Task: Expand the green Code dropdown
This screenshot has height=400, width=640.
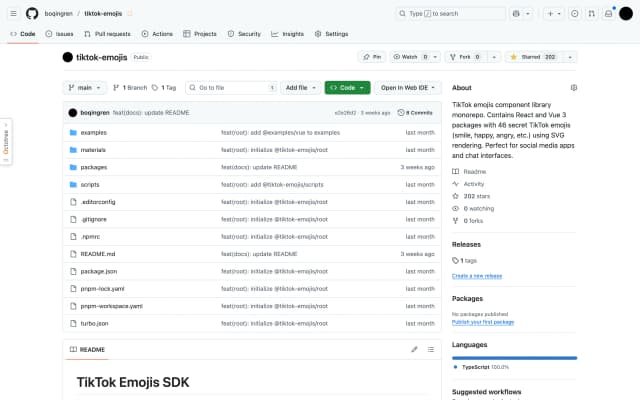Action: pos(347,88)
